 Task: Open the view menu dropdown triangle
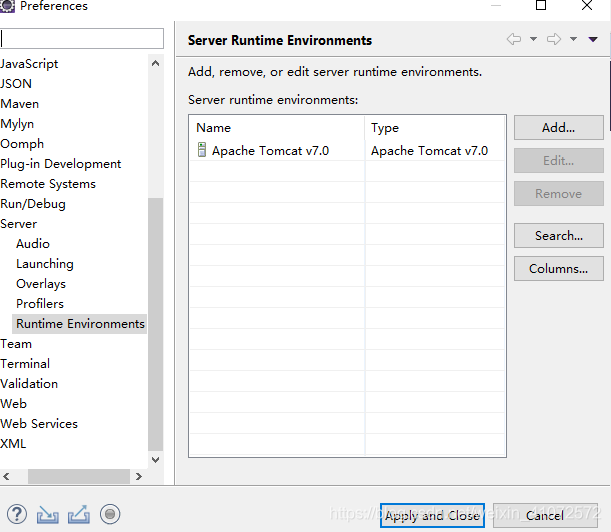click(x=593, y=39)
